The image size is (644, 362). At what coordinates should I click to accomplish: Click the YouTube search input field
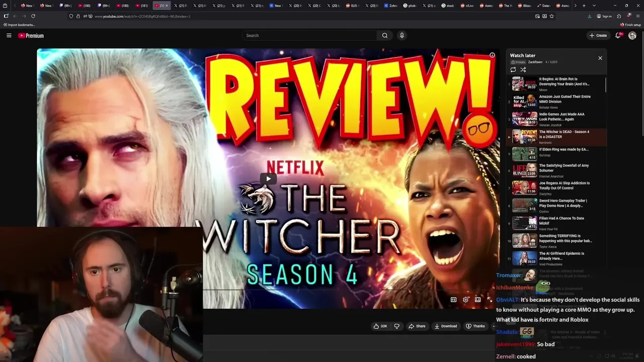click(309, 35)
